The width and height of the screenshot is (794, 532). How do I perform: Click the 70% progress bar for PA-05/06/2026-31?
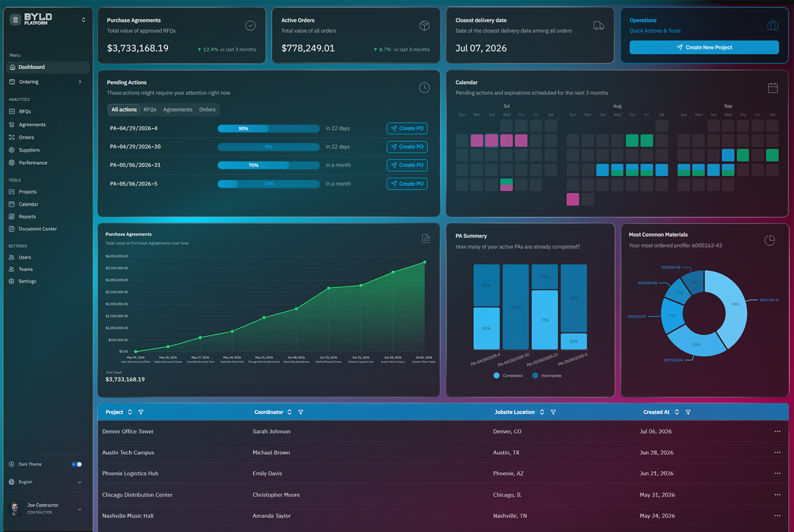tap(269, 165)
